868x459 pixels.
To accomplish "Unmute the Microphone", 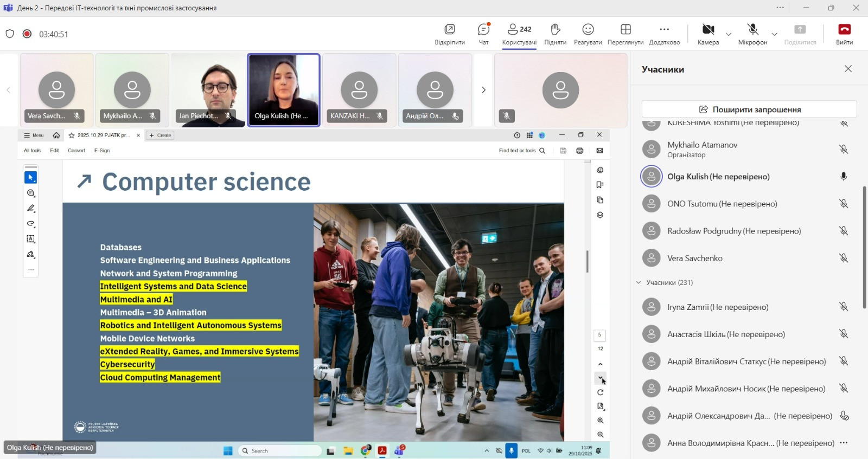I will coord(752,34).
